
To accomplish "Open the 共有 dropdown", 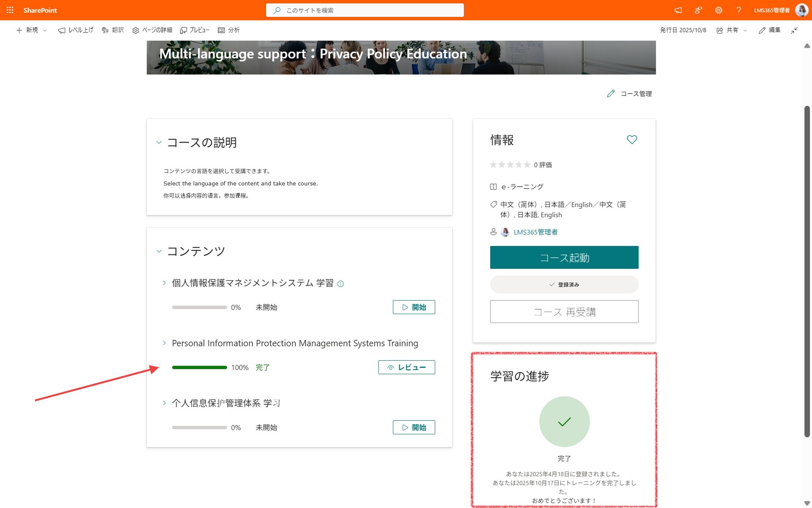I will (732, 30).
